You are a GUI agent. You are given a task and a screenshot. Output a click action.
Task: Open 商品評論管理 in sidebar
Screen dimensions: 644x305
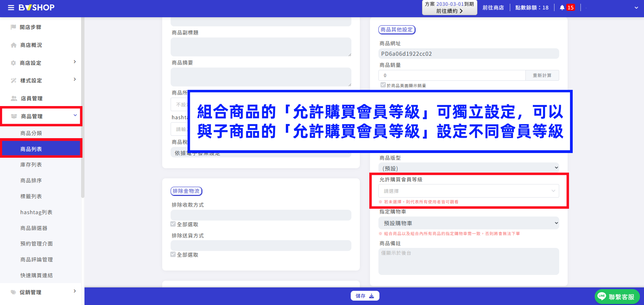click(x=36, y=260)
